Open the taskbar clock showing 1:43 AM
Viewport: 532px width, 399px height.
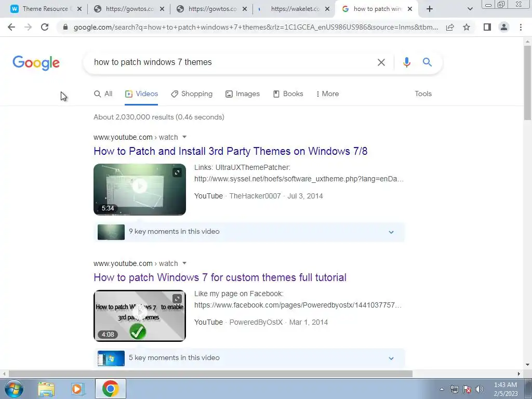point(506,389)
